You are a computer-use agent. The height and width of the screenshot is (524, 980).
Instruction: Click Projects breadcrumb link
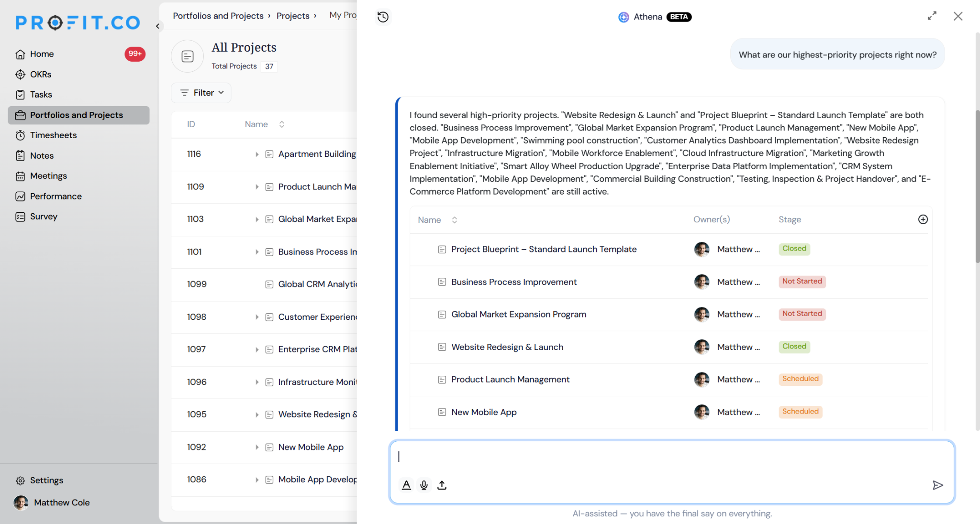[x=293, y=16]
